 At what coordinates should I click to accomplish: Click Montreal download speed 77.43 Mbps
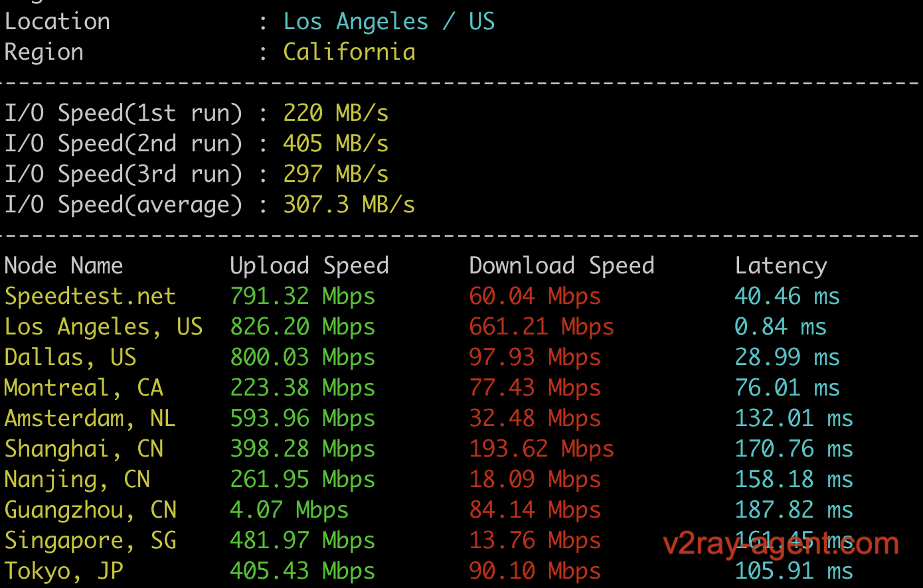click(535, 388)
